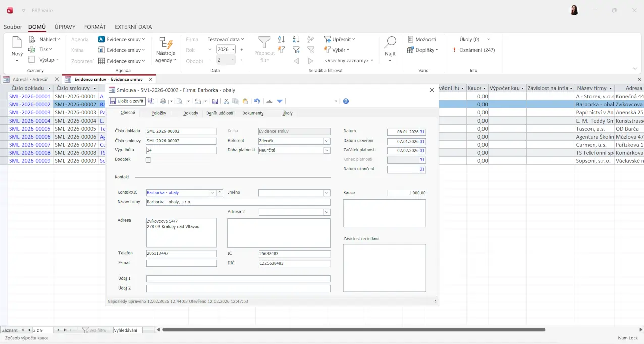Go to next record with blue down arrow

pyautogui.click(x=280, y=101)
